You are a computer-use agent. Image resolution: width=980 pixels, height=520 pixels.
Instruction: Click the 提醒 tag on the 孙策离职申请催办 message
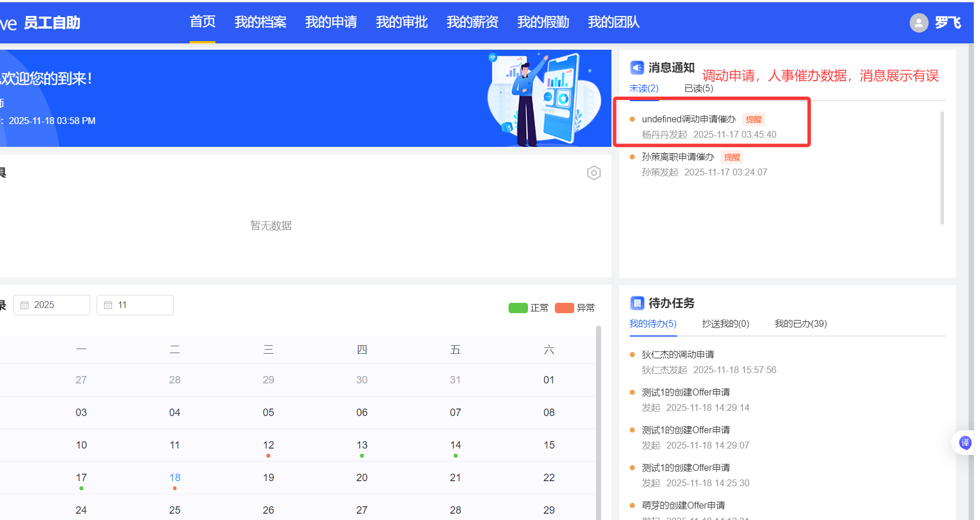tap(731, 157)
